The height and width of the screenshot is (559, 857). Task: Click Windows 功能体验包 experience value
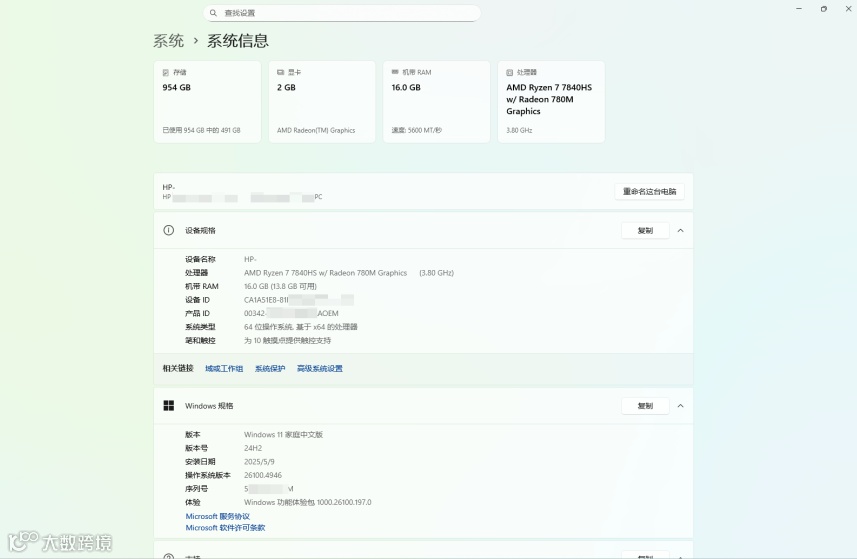[308, 502]
